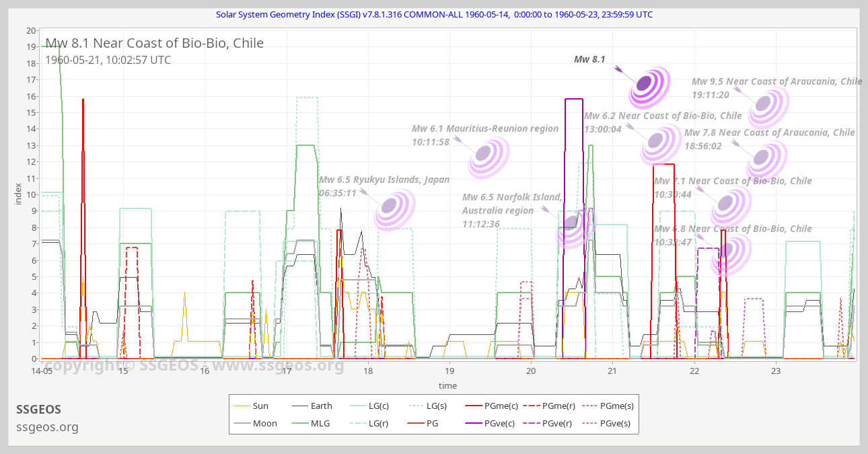
Task: Toggle the PGve(r) legend entry
Action: pos(548,423)
